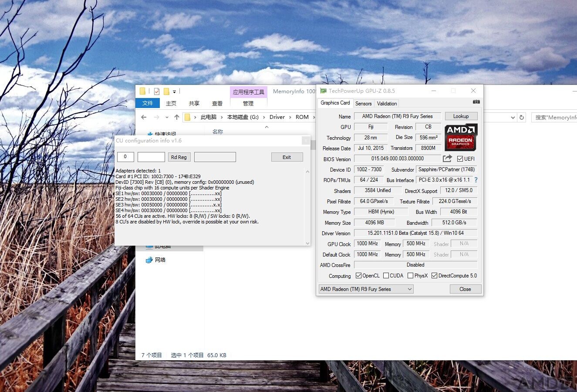Click the '56 of 64 CUs are active' line

[x=182, y=216]
